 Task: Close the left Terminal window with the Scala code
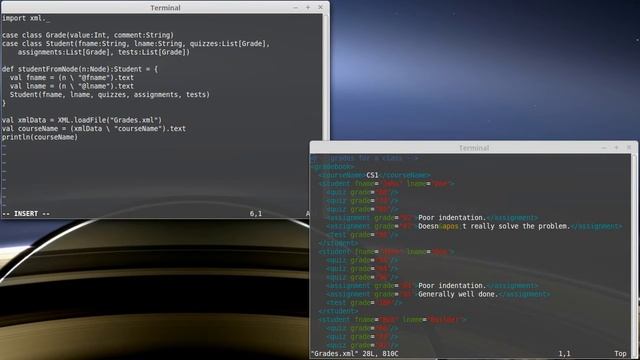click(x=320, y=7)
